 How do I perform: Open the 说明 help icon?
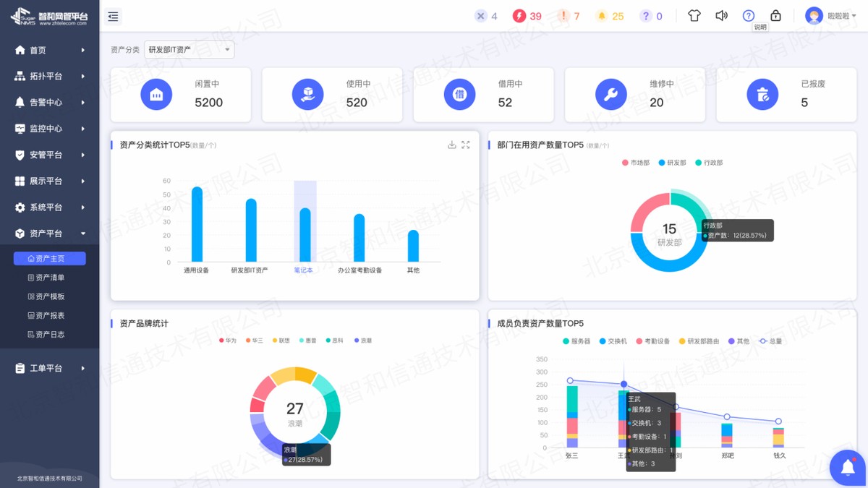tap(749, 14)
